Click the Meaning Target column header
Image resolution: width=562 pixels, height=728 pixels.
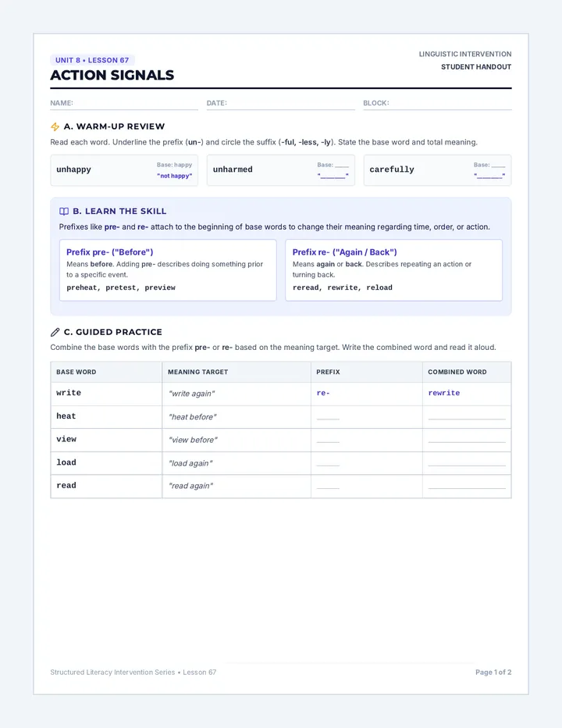point(197,372)
